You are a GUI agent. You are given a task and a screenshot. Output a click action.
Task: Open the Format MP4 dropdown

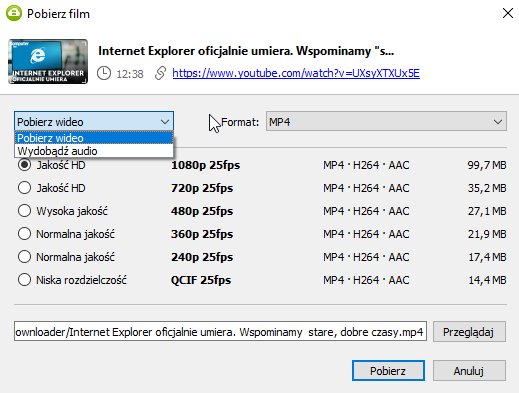(386, 122)
